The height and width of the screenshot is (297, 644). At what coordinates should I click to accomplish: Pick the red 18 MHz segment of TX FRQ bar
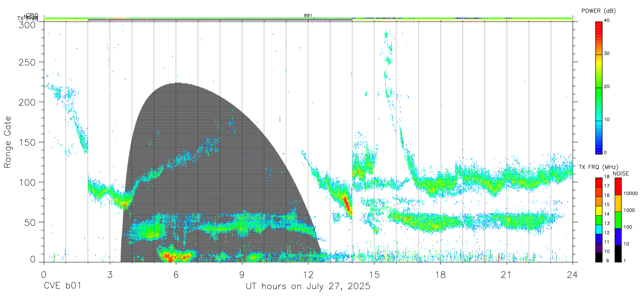[x=599, y=182]
